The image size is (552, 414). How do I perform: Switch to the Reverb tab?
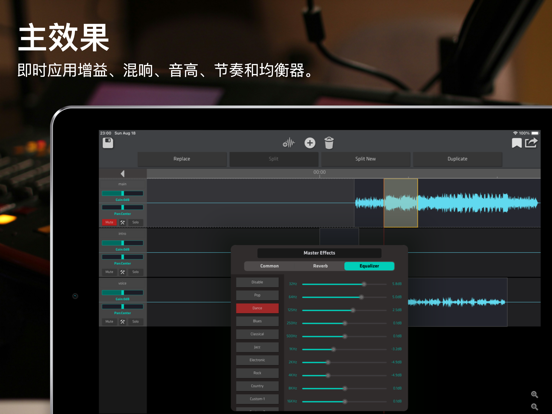(320, 266)
